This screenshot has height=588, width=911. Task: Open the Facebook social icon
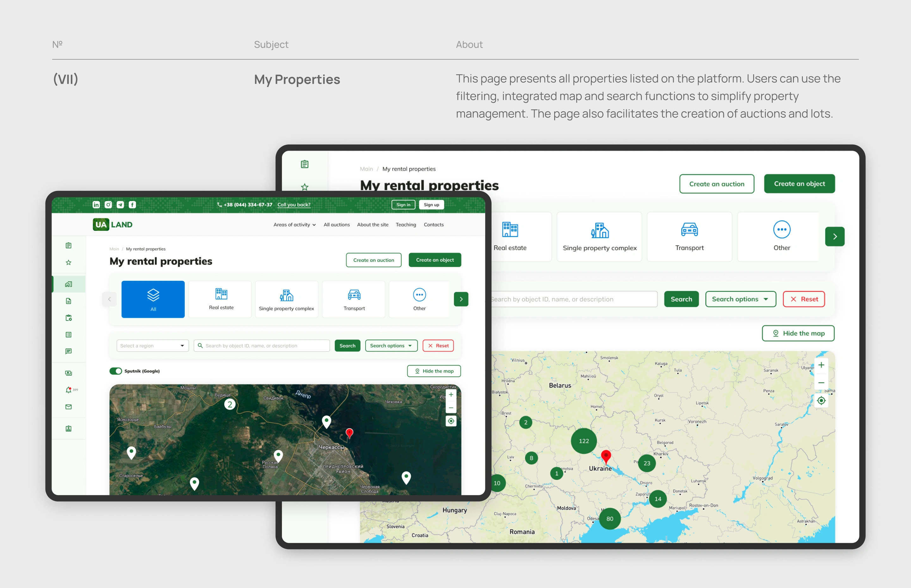pyautogui.click(x=133, y=205)
